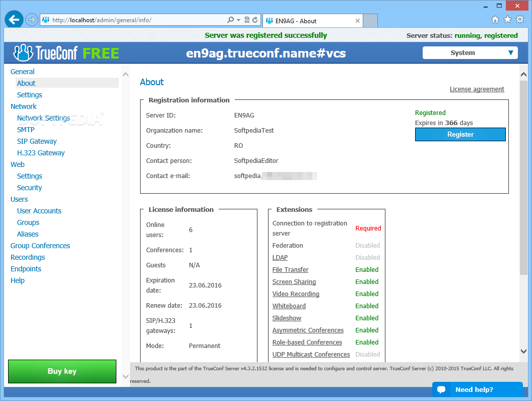The height and width of the screenshot is (401, 532).
Task: Open UDP Multicast Conferences link
Action: click(311, 355)
